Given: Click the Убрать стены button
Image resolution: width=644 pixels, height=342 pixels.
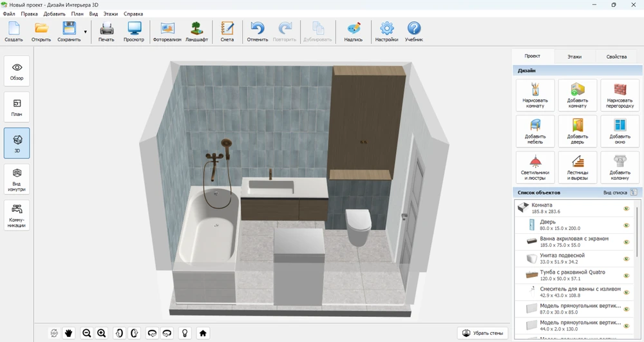Looking at the screenshot, I should click(482, 333).
